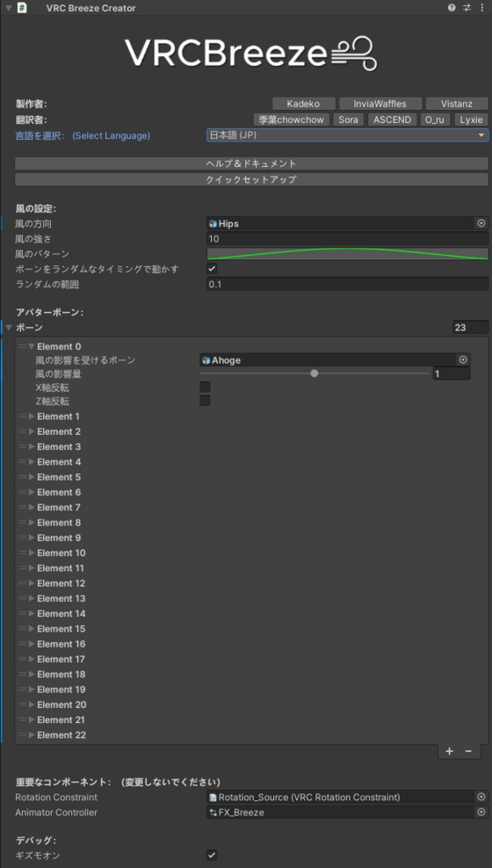492x868 pixels.
Task: Click the ランダムの範囲 value field
Action: (348, 284)
